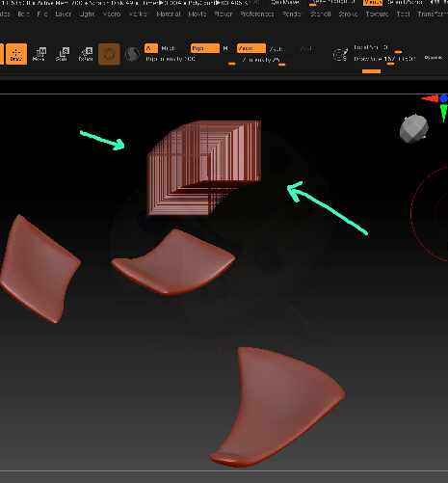Open the File menu
The width and height of the screenshot is (448, 483).
tap(42, 14)
